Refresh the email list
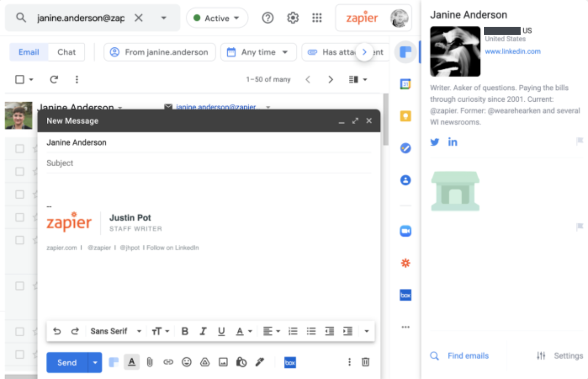 pos(54,79)
